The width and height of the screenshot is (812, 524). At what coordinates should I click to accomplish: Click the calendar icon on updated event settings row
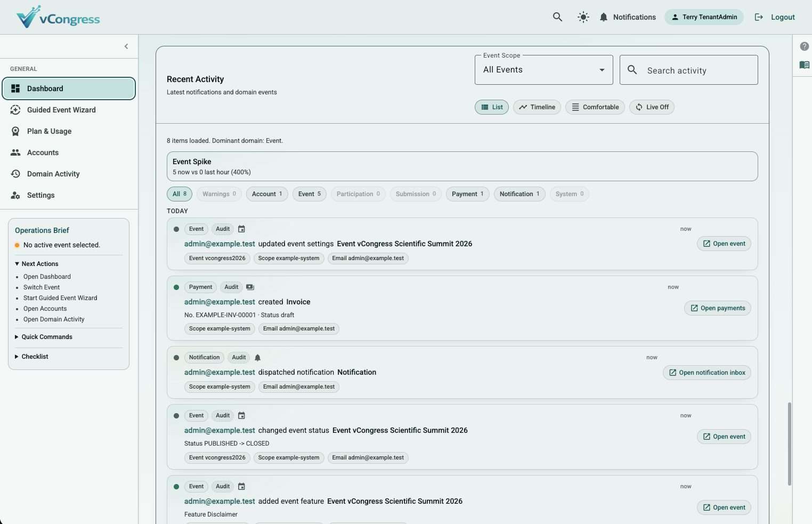[241, 229]
